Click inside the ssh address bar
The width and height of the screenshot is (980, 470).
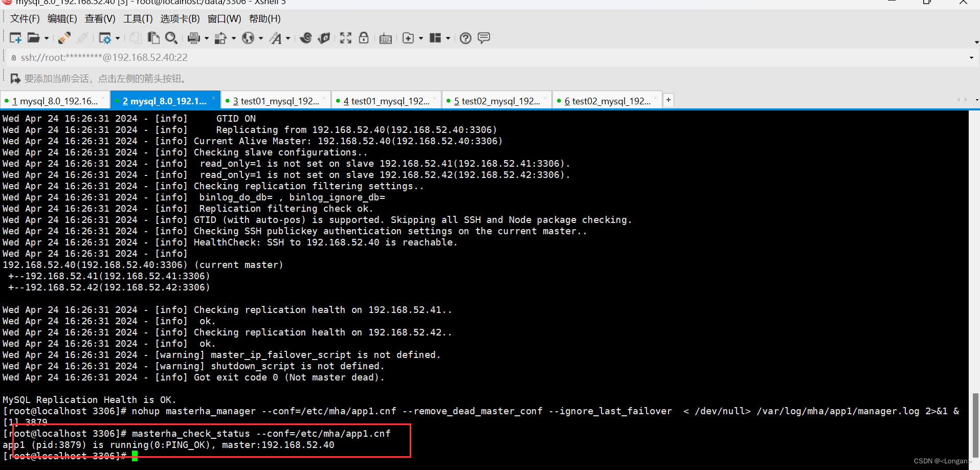click(205, 57)
